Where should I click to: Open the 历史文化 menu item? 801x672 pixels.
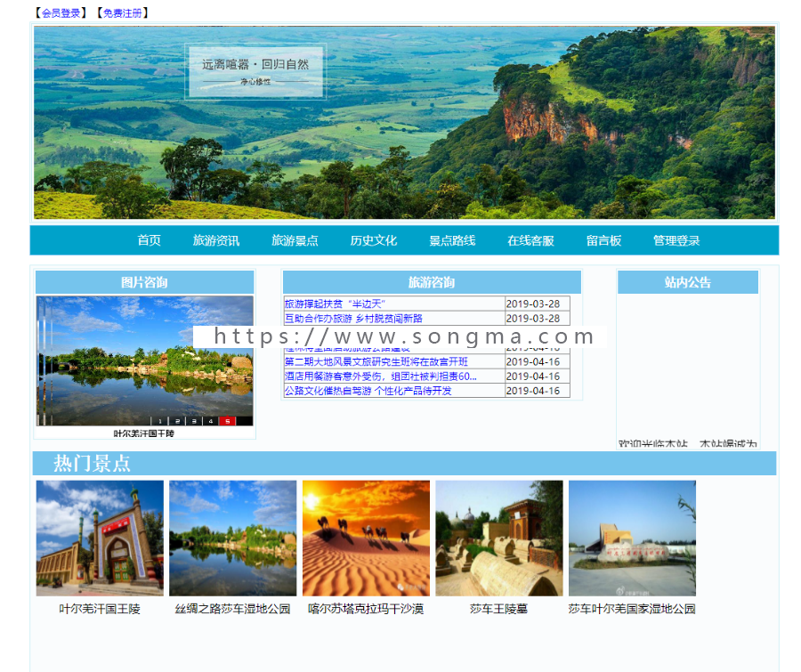point(374,240)
